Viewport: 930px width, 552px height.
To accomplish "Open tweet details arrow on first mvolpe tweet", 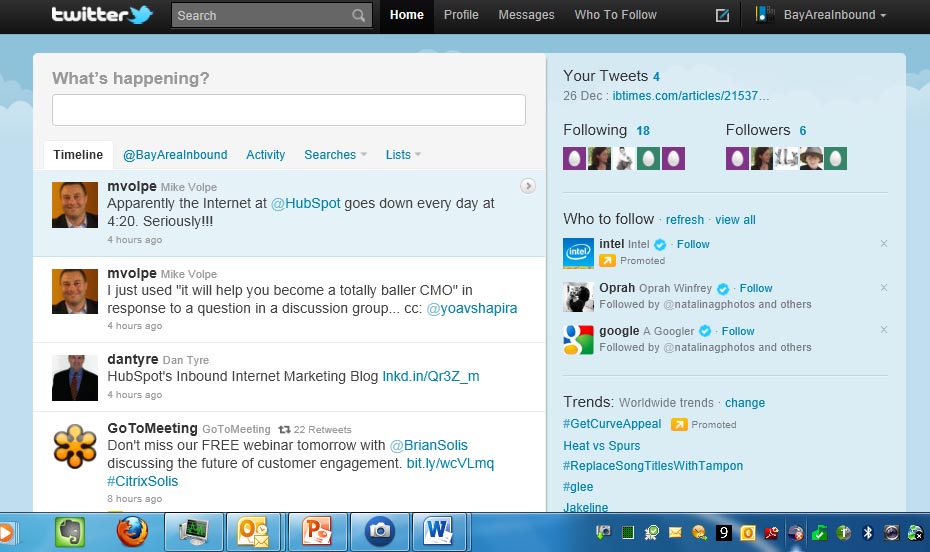I will (x=527, y=186).
